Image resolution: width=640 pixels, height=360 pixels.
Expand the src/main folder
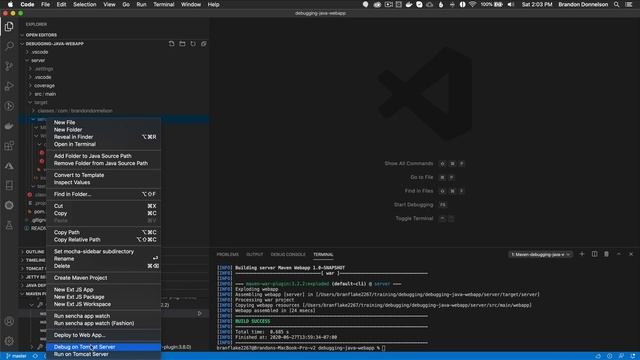point(45,94)
